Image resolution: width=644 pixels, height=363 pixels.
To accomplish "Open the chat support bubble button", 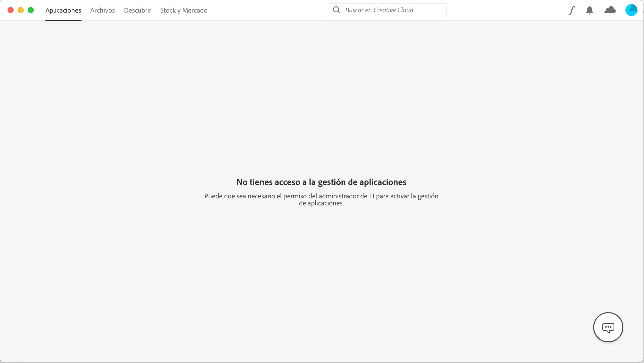I will [608, 327].
